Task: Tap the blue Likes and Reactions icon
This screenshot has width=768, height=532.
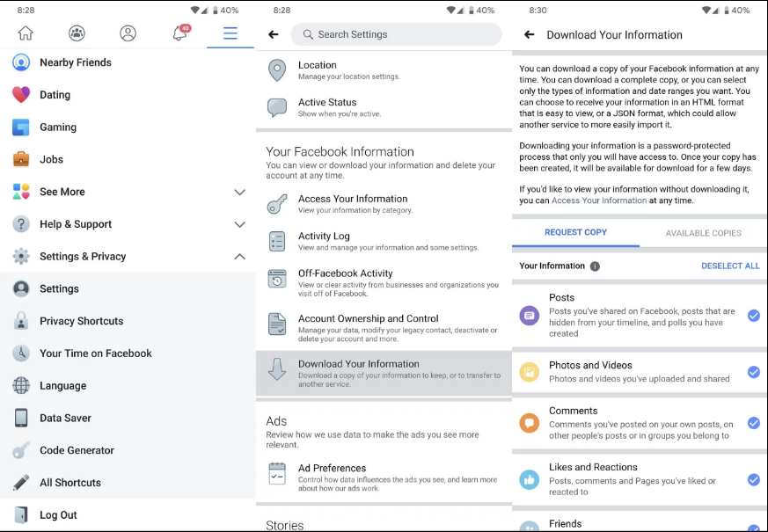Action: (530, 479)
